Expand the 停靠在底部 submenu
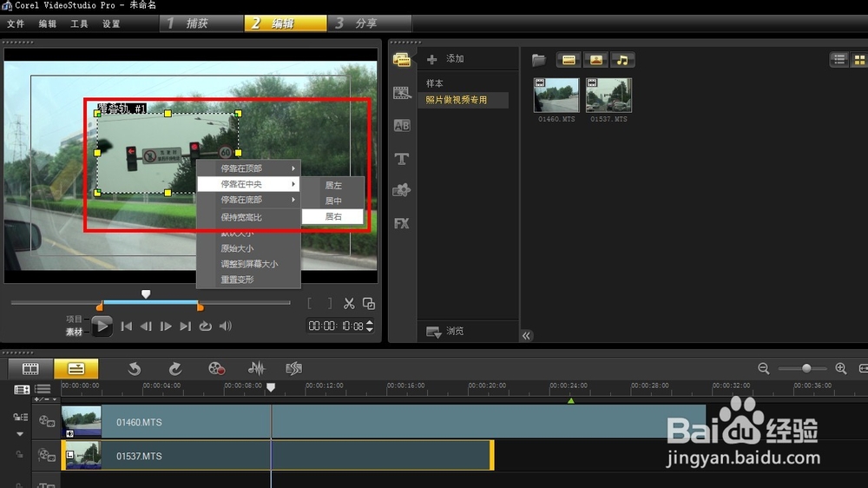Viewport: 868px width, 488px height. pyautogui.click(x=249, y=200)
